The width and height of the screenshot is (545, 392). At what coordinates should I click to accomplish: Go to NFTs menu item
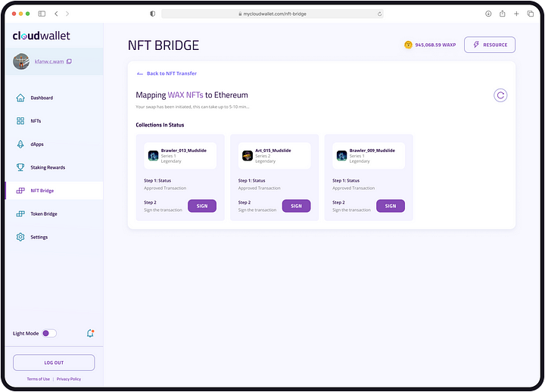[54, 121]
